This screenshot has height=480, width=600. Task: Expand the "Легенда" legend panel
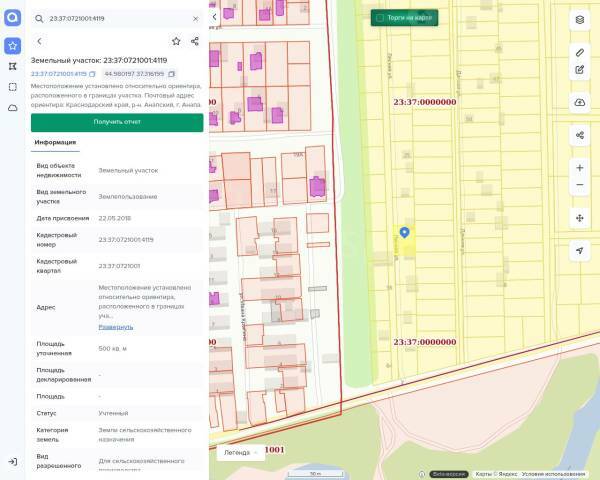pyautogui.click(x=241, y=452)
